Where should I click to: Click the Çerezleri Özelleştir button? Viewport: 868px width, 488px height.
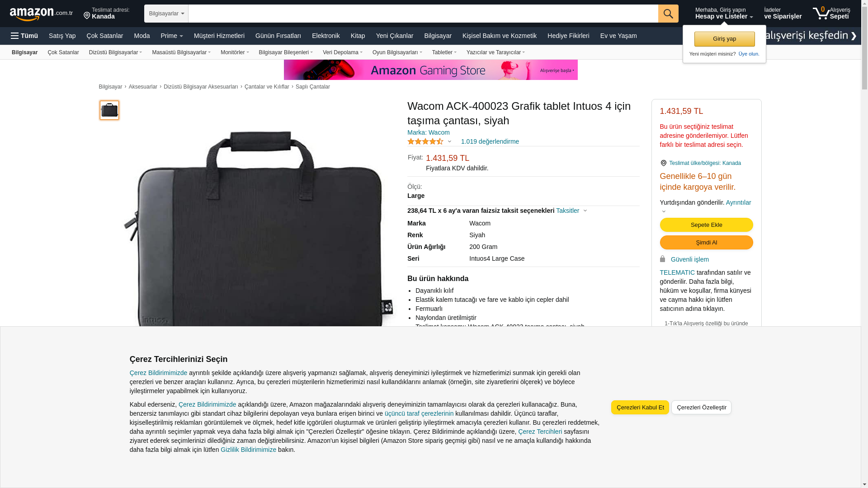pos(701,408)
